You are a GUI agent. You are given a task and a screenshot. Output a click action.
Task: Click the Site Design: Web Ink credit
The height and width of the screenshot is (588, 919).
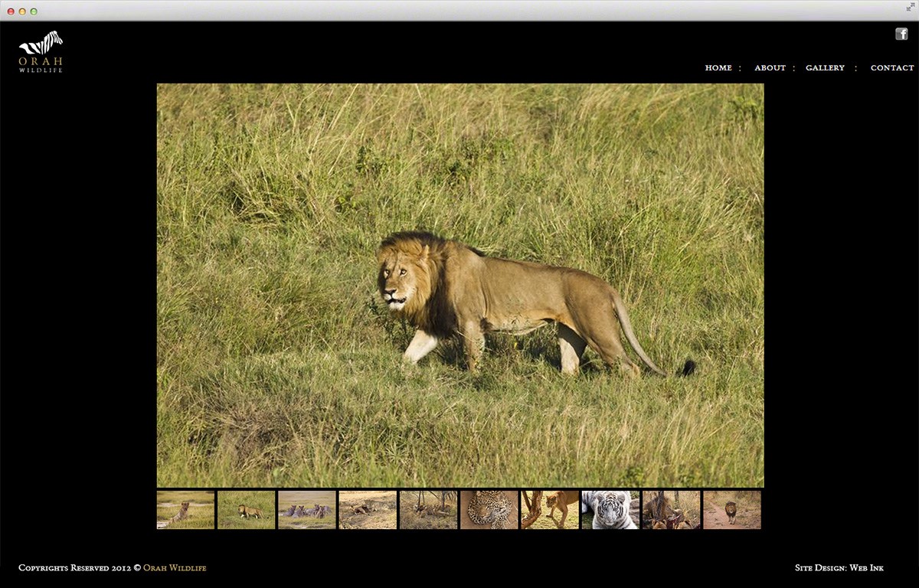point(839,568)
